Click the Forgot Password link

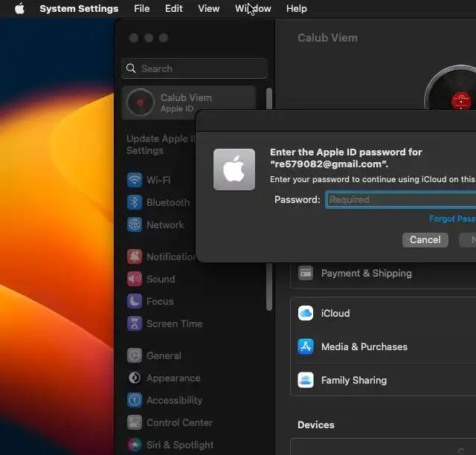pyautogui.click(x=452, y=219)
